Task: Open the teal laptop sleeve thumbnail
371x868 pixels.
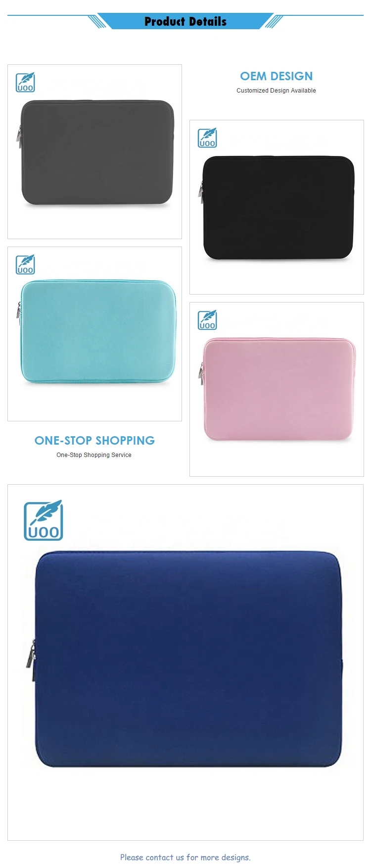Action: [94, 334]
